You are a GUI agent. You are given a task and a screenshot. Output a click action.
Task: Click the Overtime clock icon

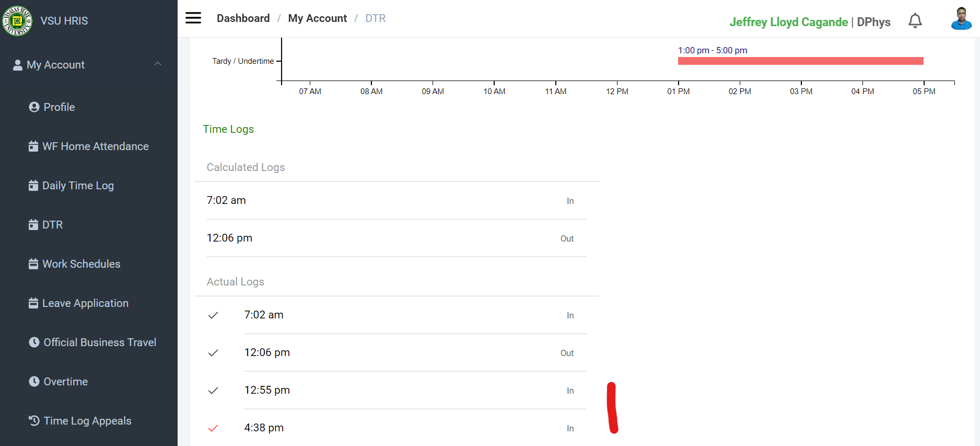pyautogui.click(x=34, y=382)
